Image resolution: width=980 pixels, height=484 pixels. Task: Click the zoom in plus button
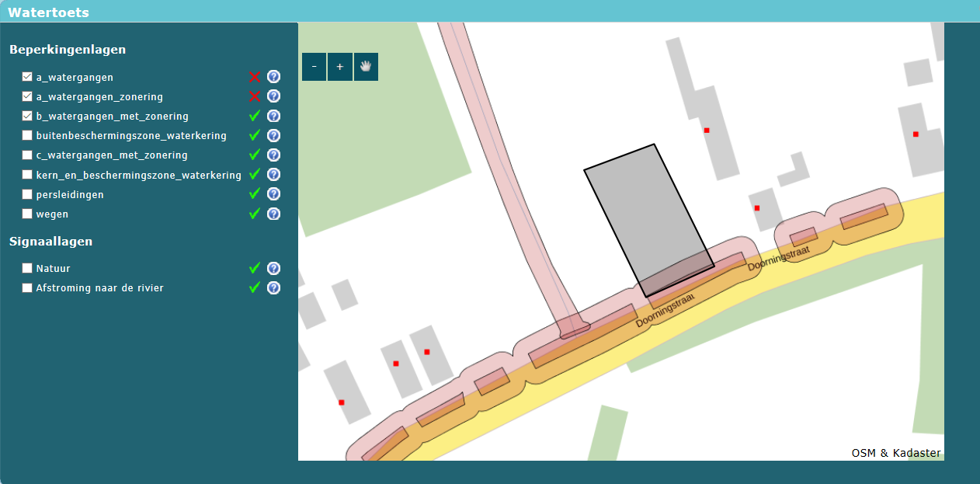point(340,67)
